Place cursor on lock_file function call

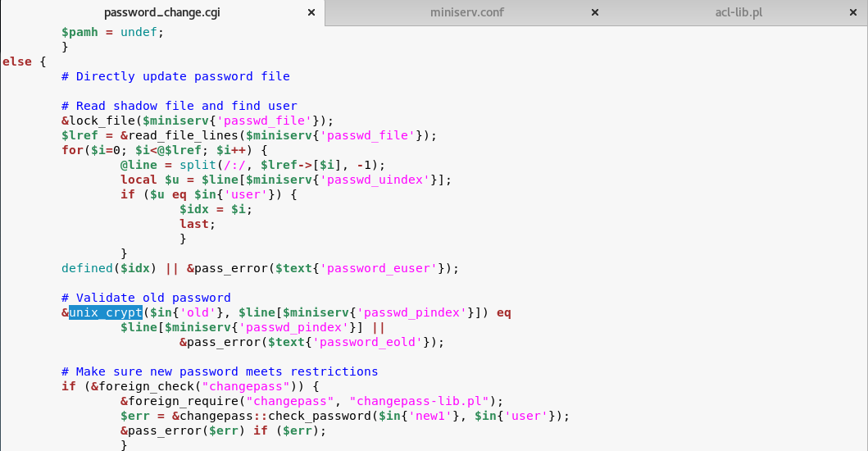click(98, 121)
